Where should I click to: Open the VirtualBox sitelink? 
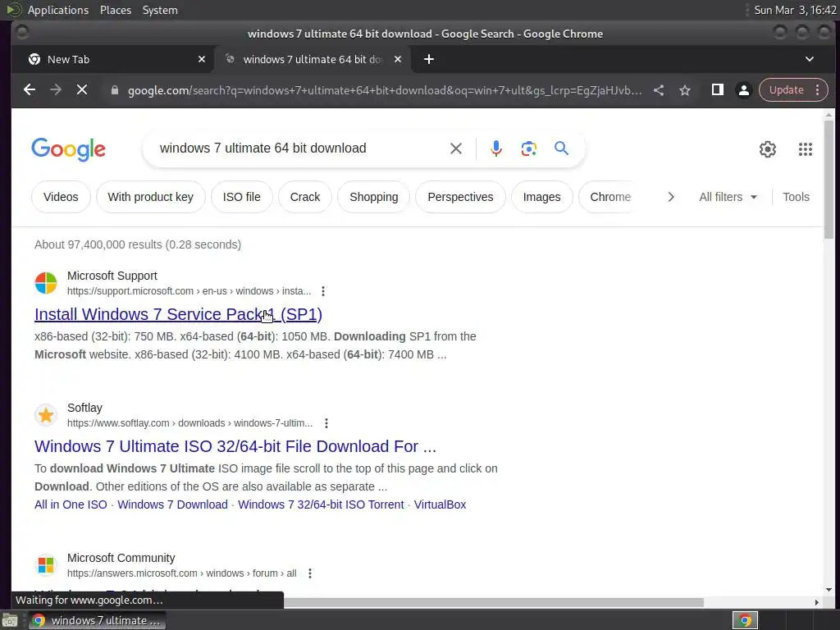pyautogui.click(x=440, y=504)
